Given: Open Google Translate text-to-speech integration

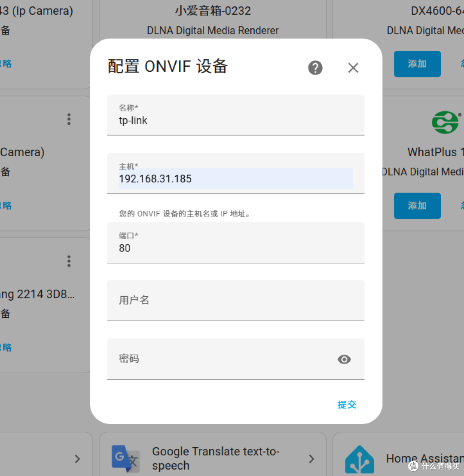Looking at the screenshot, I should click(x=213, y=454).
